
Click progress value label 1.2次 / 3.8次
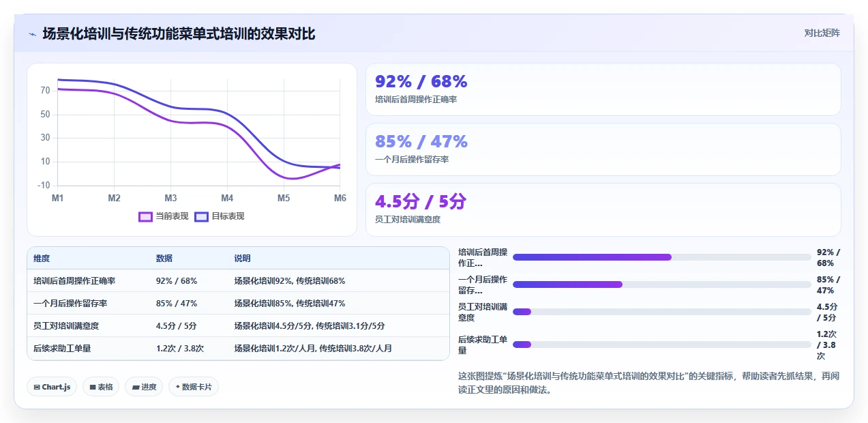click(x=826, y=345)
